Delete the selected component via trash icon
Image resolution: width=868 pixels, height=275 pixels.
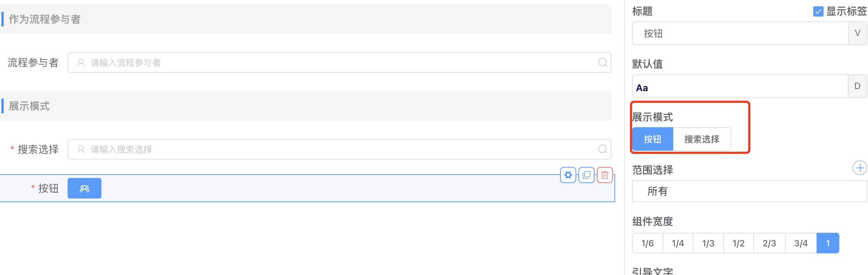point(605,175)
